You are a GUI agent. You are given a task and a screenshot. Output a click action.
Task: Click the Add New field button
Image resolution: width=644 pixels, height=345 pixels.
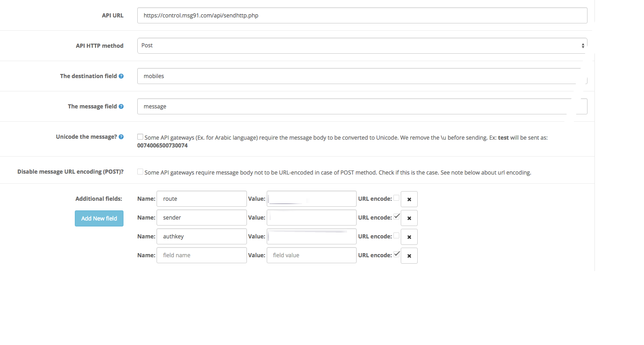99,218
